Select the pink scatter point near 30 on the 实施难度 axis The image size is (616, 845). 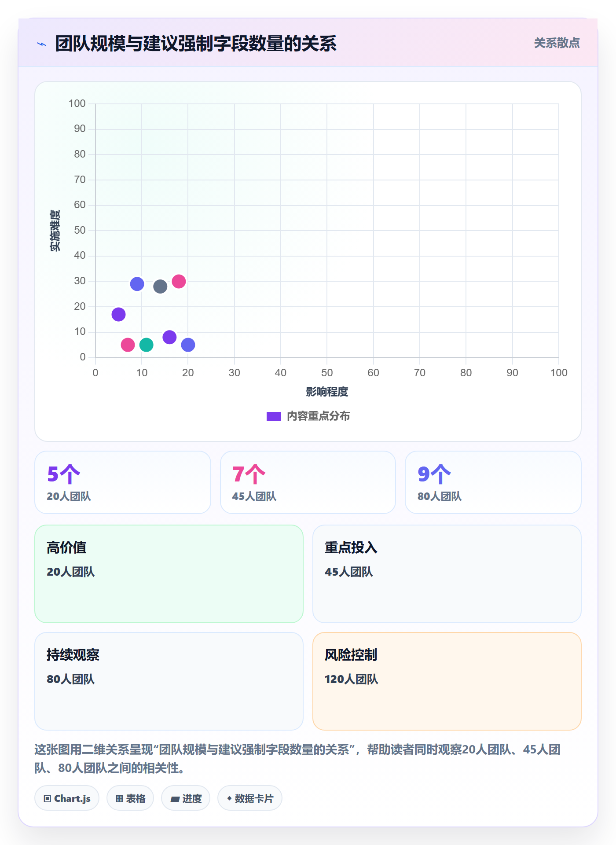point(179,281)
